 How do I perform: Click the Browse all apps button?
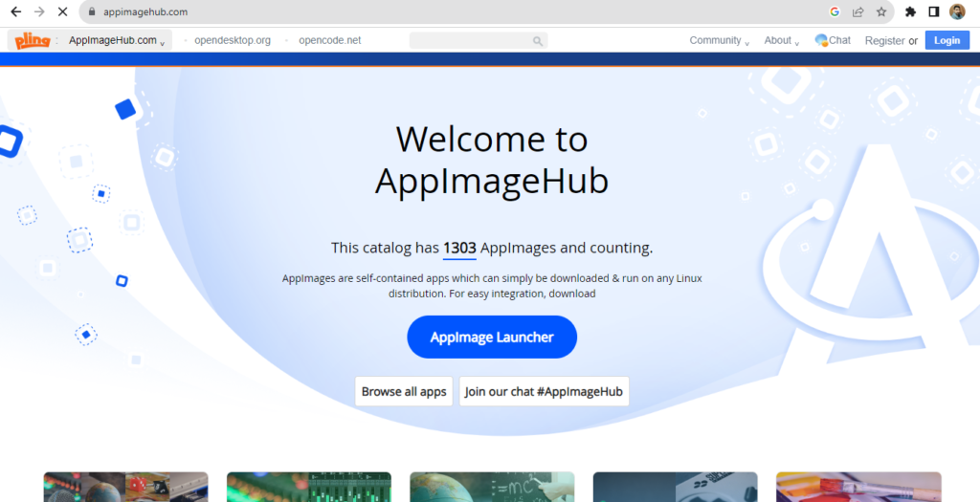(x=404, y=391)
